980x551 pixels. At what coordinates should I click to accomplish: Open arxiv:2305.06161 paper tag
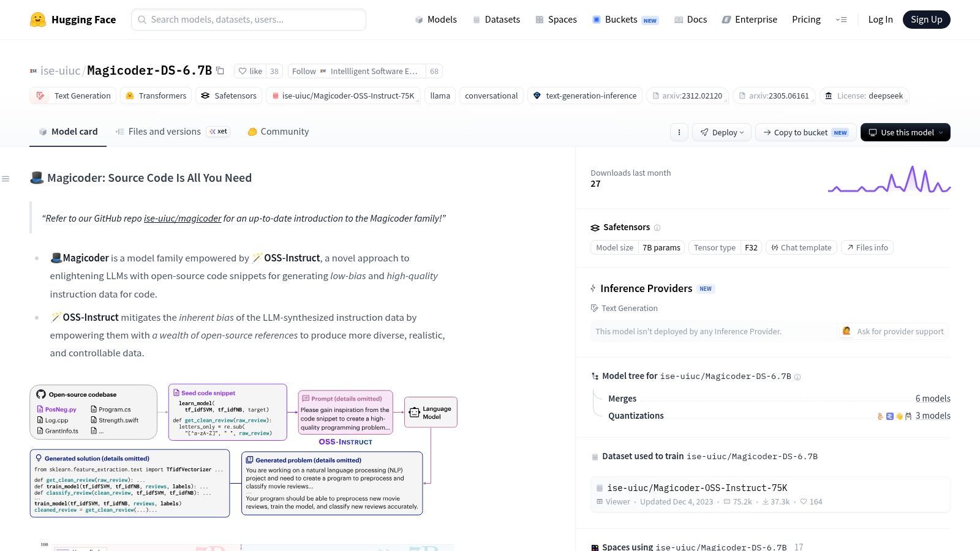[774, 96]
